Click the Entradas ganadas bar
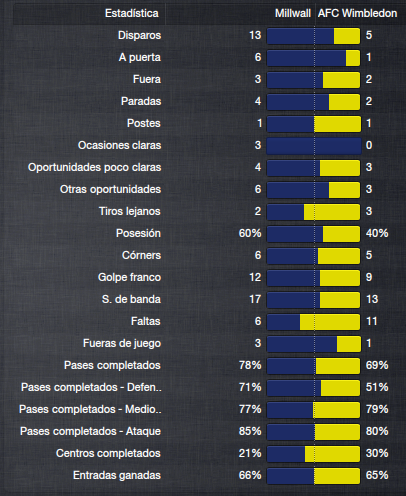Viewport: 406px width, 496px height. click(x=314, y=476)
